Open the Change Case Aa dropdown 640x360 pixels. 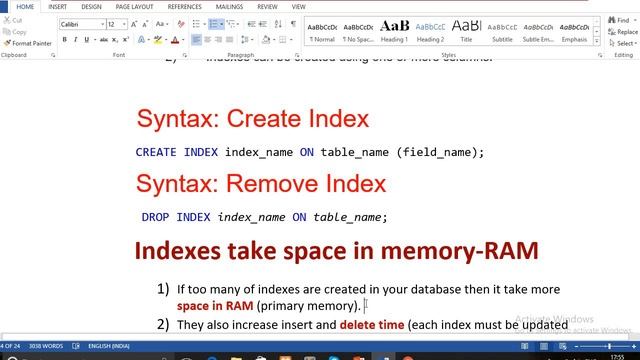pyautogui.click(x=162, y=24)
